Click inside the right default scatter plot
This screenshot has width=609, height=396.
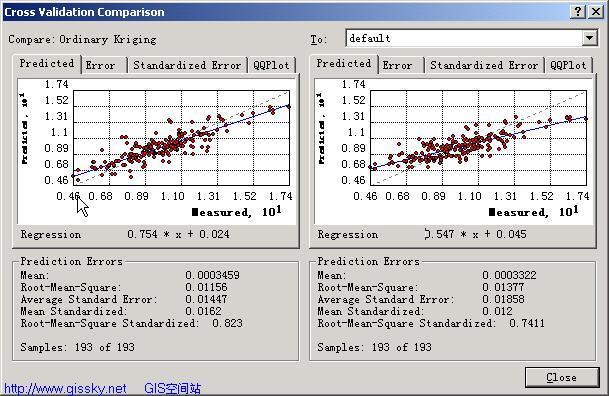point(478,138)
